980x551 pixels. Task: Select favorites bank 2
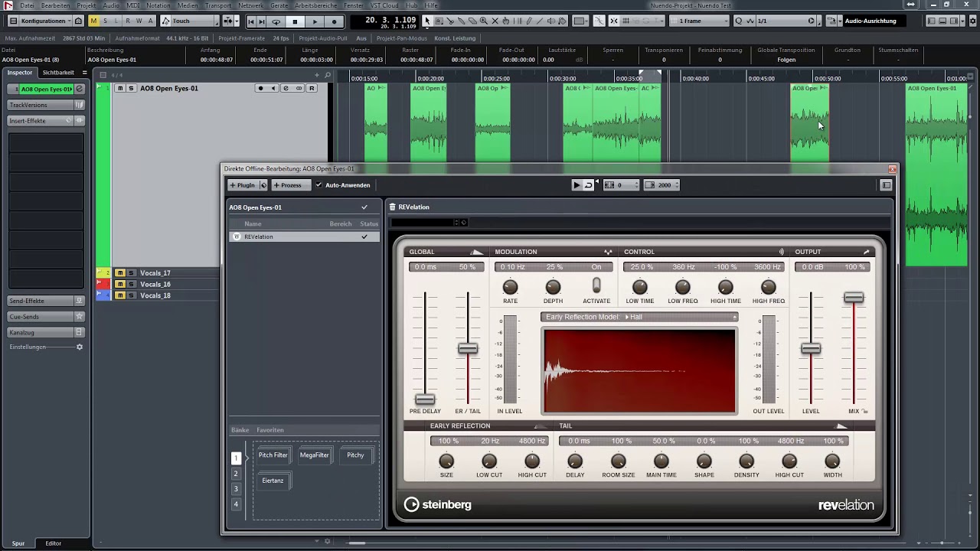pyautogui.click(x=236, y=474)
